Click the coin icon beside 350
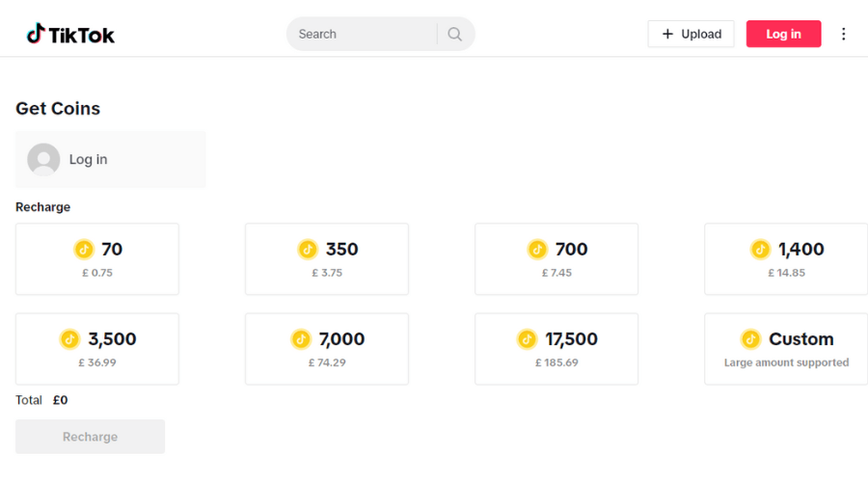Viewport: 868px width, 482px height. coord(308,250)
